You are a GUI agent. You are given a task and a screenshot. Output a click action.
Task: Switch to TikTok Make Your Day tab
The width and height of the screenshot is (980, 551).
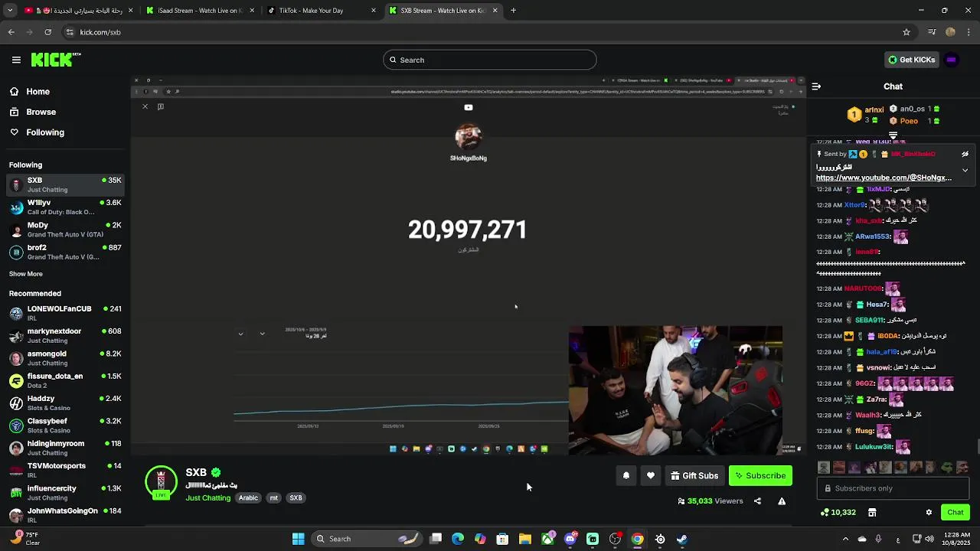tap(320, 11)
